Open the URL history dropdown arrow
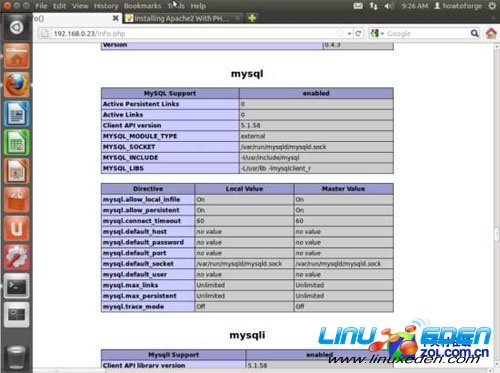500x373 pixels. tap(349, 33)
